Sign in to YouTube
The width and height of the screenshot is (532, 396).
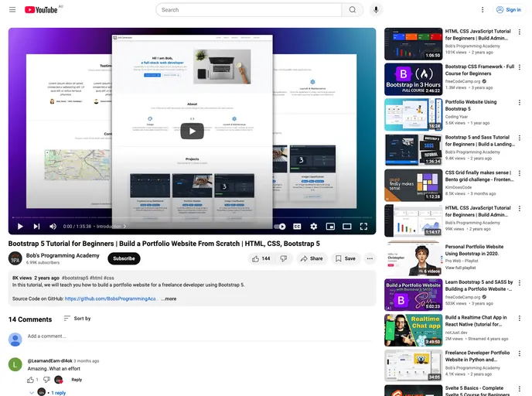(509, 10)
